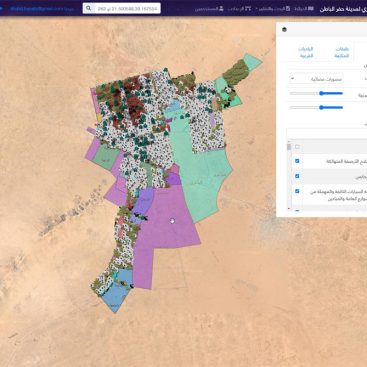
Task: Click the map icon in the top navbar
Action: click(x=311, y=8)
